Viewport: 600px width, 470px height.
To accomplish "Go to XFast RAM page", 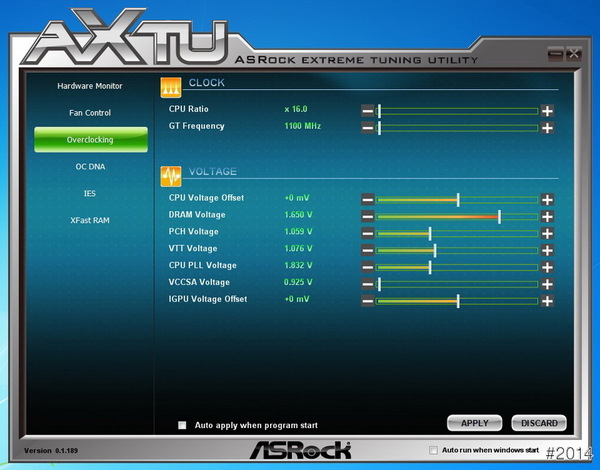I will pyautogui.click(x=90, y=219).
